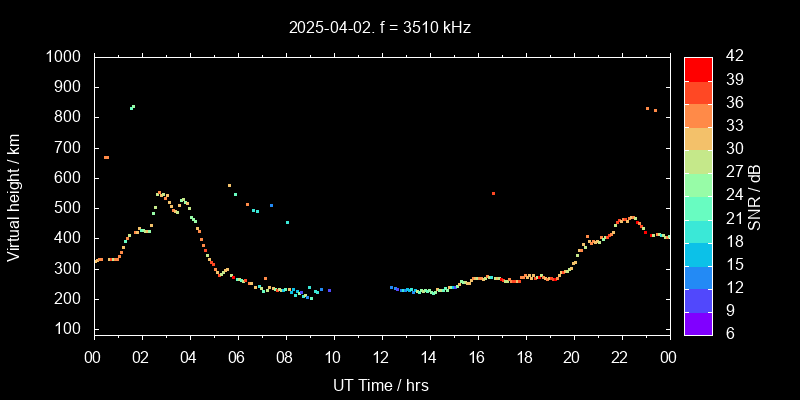The image size is (800, 400).
Task: Click the '12' tick on the time axis
Action: (381, 357)
